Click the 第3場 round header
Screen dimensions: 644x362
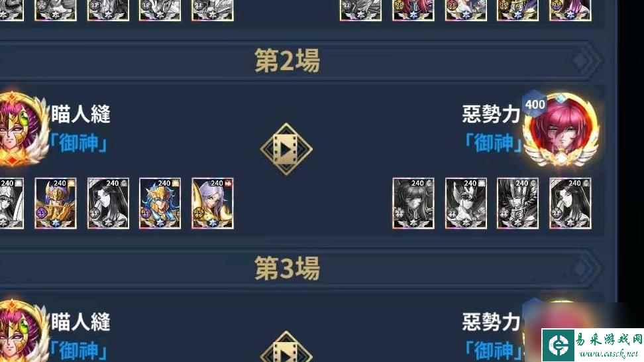287,269
